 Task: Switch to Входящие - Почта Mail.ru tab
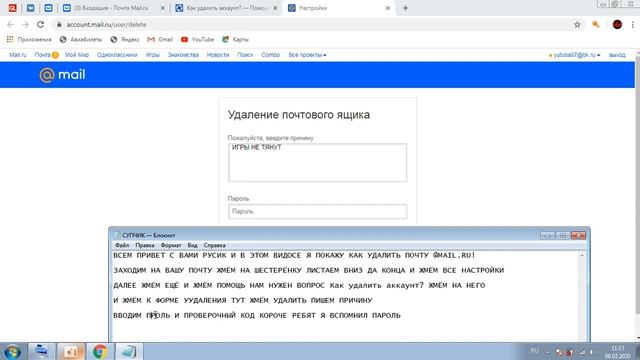tap(110, 8)
